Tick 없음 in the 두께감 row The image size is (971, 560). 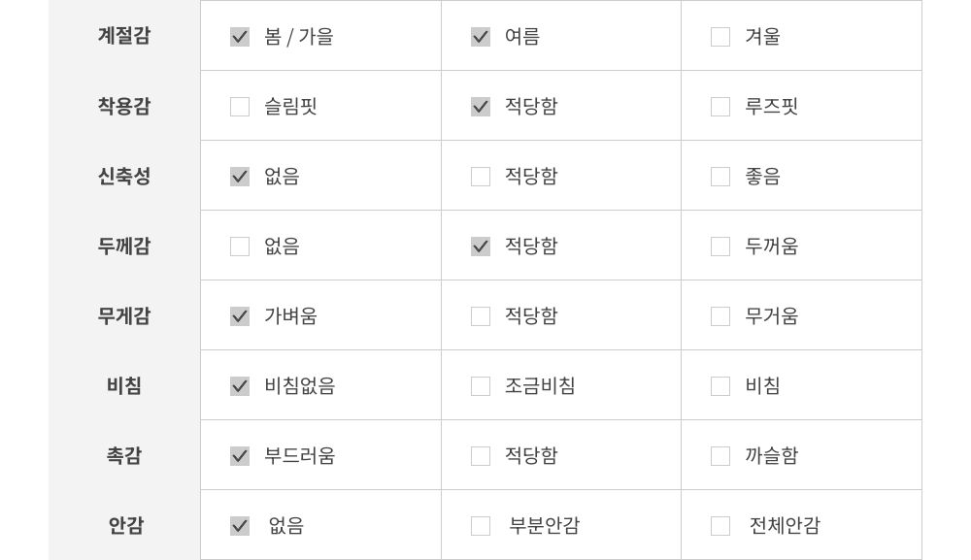(240, 247)
